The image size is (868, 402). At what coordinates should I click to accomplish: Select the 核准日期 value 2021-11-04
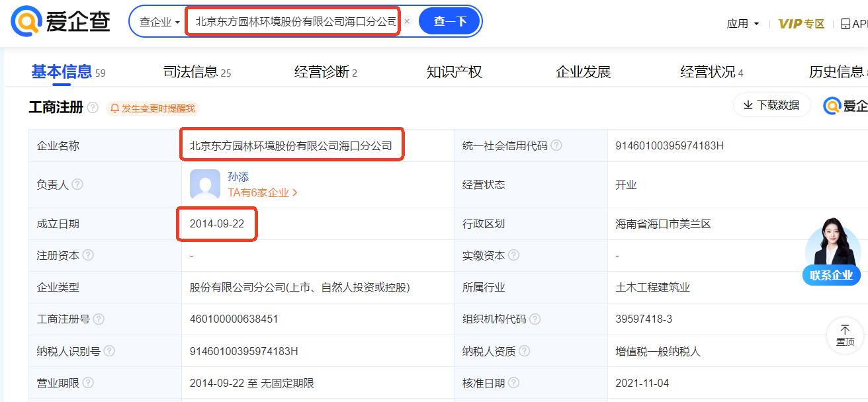(642, 383)
